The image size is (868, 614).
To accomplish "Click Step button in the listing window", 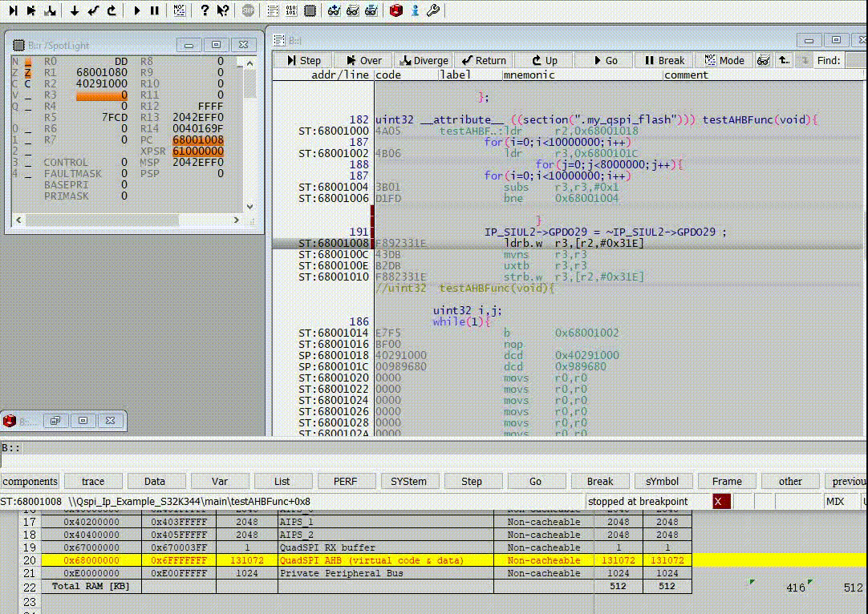I will pyautogui.click(x=303, y=60).
